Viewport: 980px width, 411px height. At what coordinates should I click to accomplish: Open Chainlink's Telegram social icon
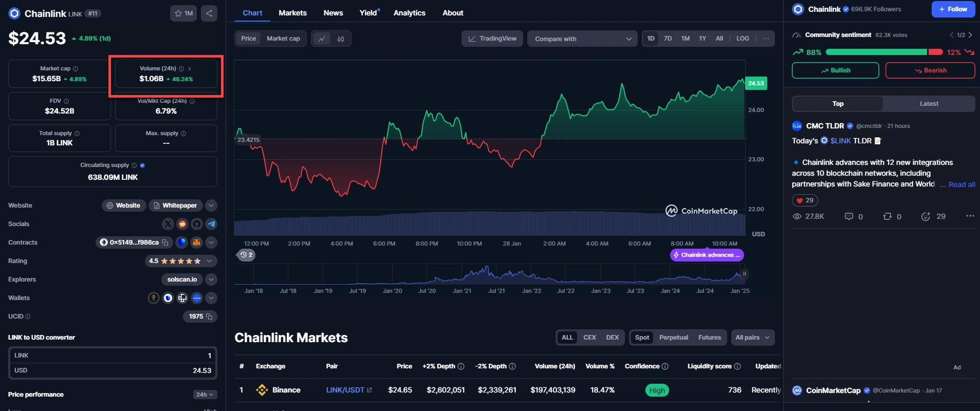click(211, 224)
